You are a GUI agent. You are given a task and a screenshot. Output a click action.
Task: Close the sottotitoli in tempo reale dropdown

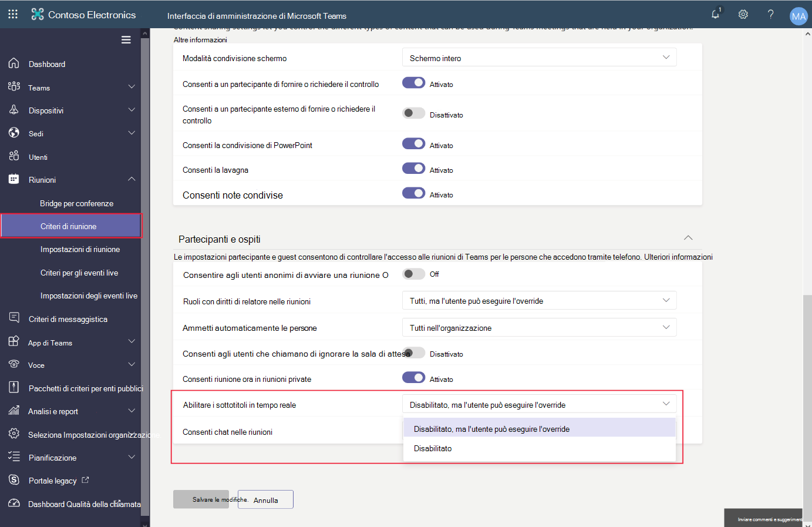click(x=539, y=404)
